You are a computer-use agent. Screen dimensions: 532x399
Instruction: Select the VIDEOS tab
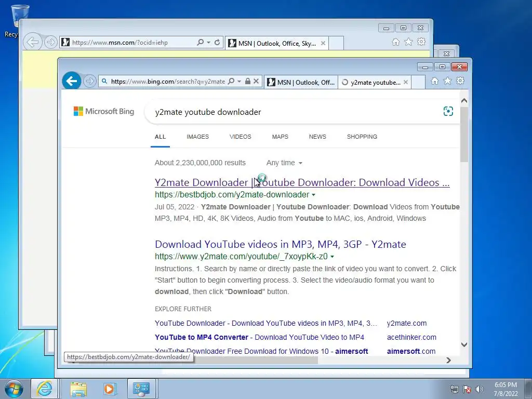(240, 137)
